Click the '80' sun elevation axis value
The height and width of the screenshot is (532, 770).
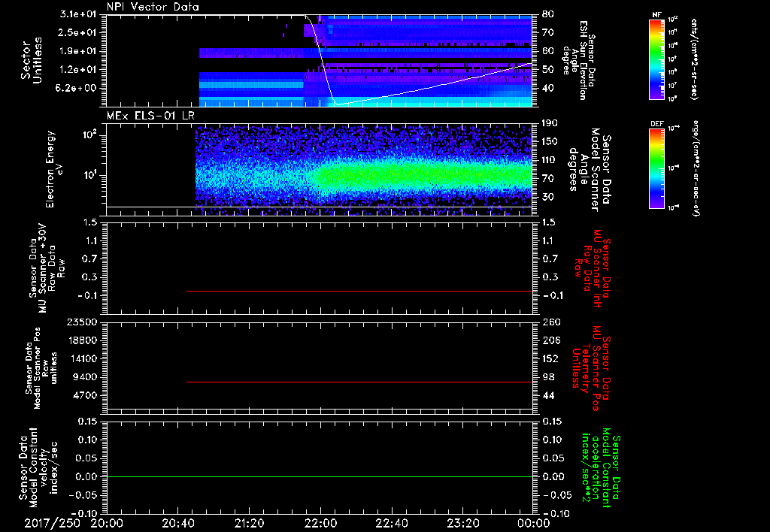coord(548,14)
